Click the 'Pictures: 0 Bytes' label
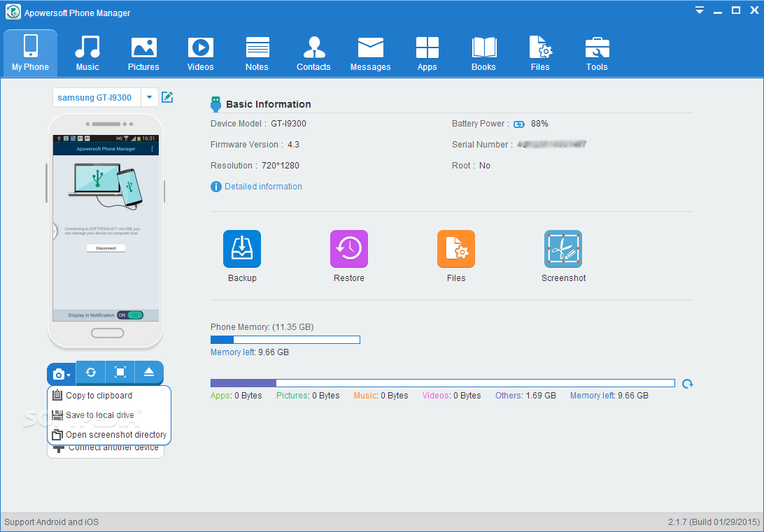This screenshot has width=764, height=532. click(308, 396)
